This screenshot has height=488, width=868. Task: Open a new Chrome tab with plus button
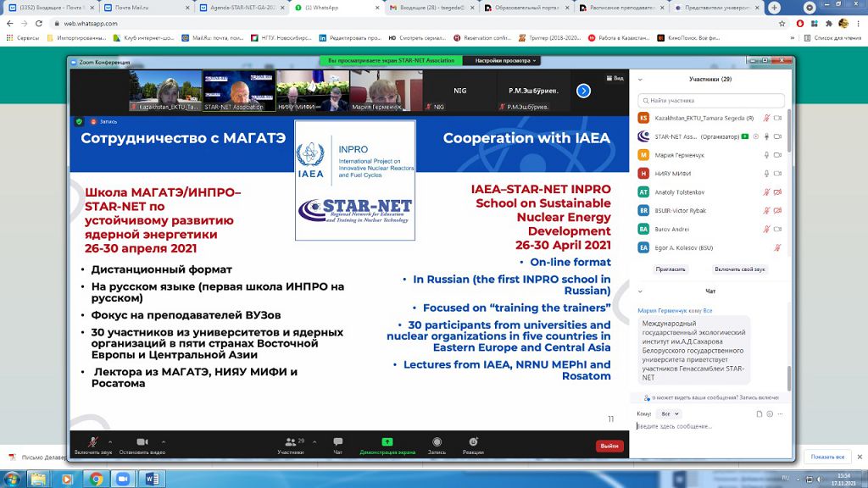click(x=774, y=8)
